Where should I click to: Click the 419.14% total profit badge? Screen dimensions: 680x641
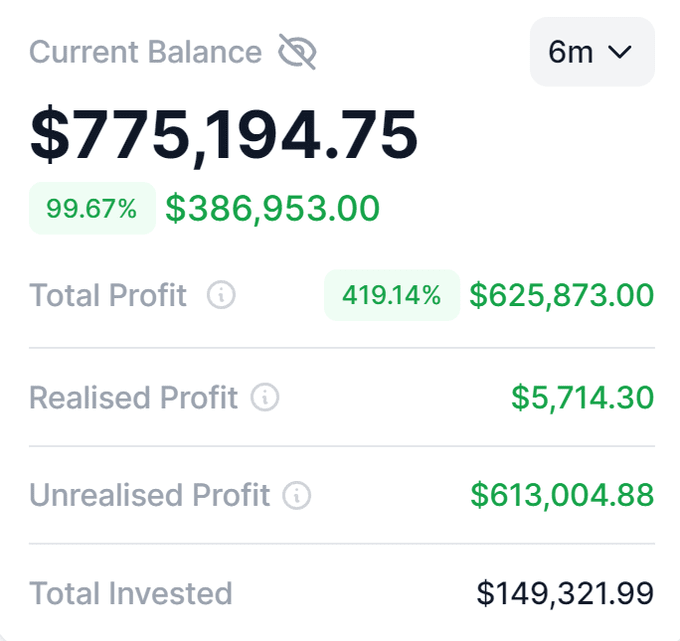(392, 296)
